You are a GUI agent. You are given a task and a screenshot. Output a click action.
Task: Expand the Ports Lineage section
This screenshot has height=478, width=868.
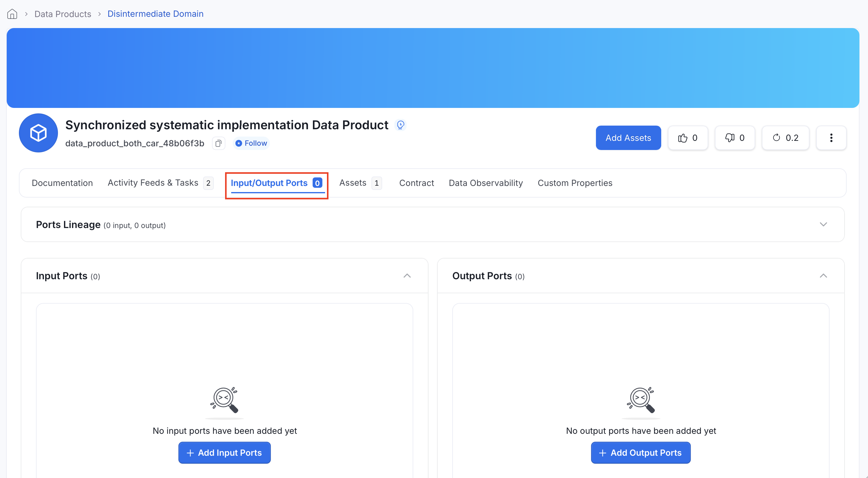[x=823, y=224]
